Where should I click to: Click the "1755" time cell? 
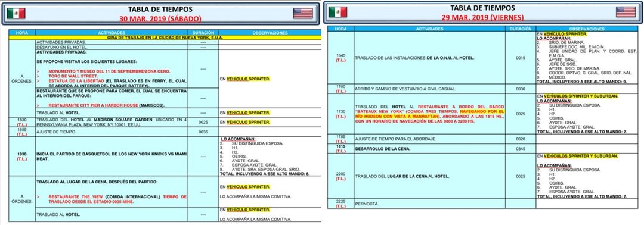point(340,139)
